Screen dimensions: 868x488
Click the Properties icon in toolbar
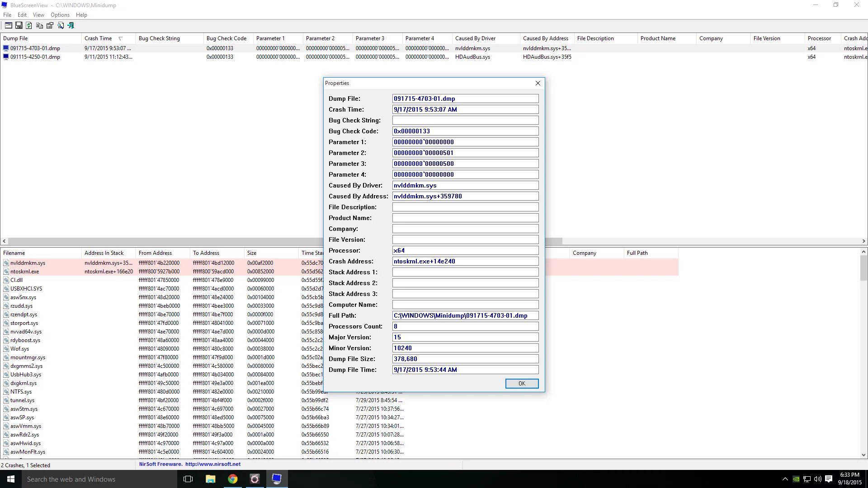50,25
